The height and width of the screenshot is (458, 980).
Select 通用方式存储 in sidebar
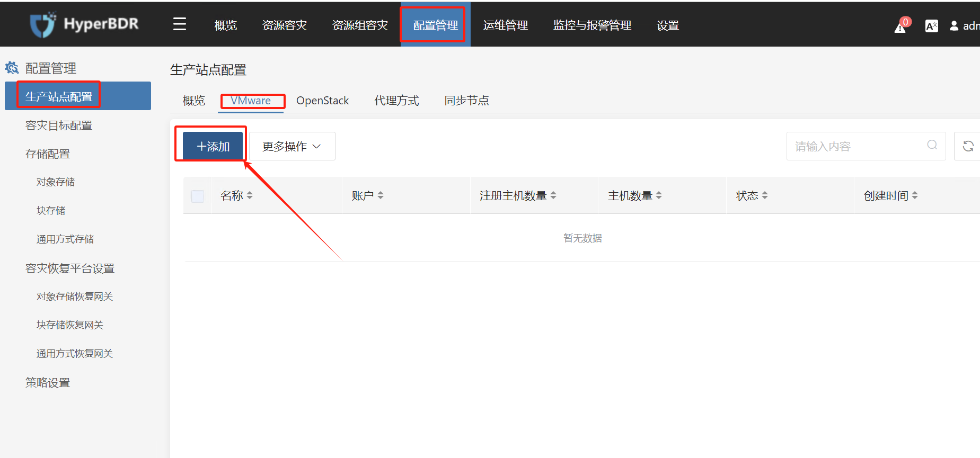coord(65,239)
